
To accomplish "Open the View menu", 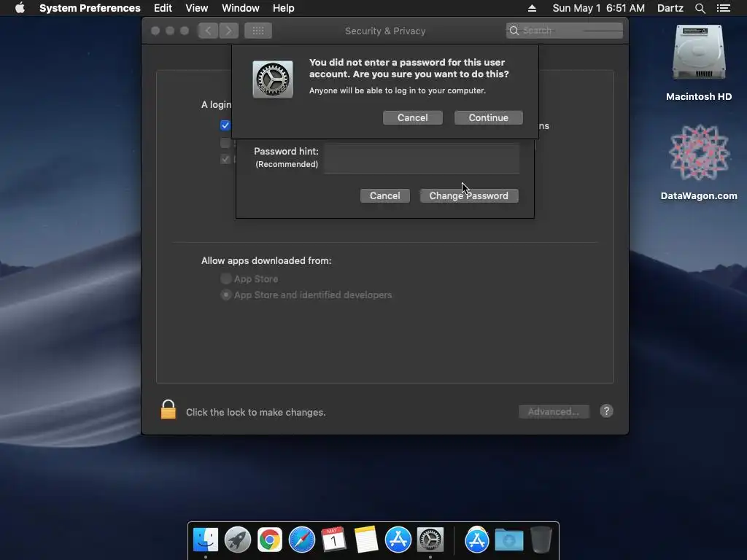I will pos(197,8).
